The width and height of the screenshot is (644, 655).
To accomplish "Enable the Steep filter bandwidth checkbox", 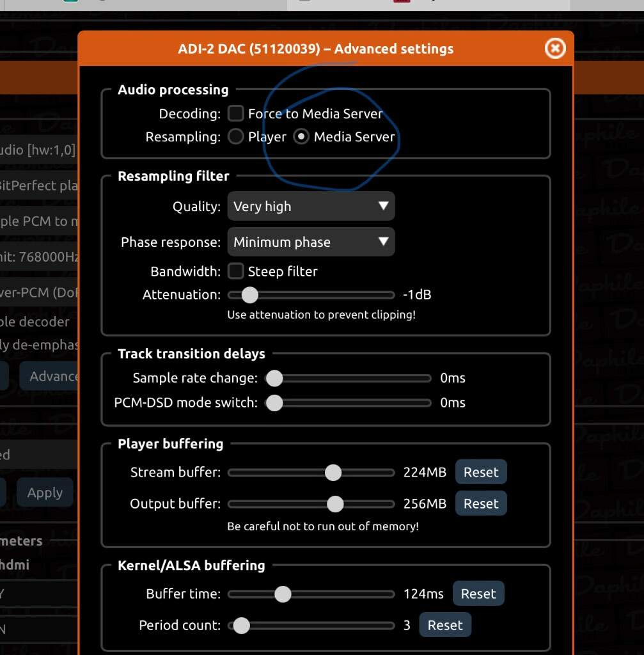I will 236,271.
